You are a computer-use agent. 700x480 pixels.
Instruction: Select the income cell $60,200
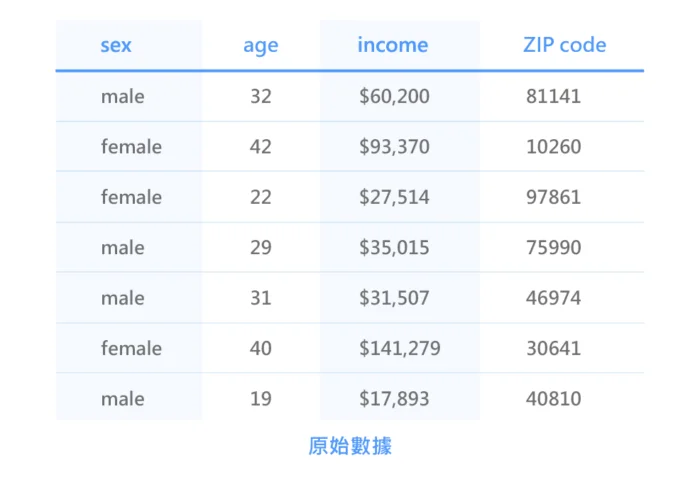[x=394, y=96]
